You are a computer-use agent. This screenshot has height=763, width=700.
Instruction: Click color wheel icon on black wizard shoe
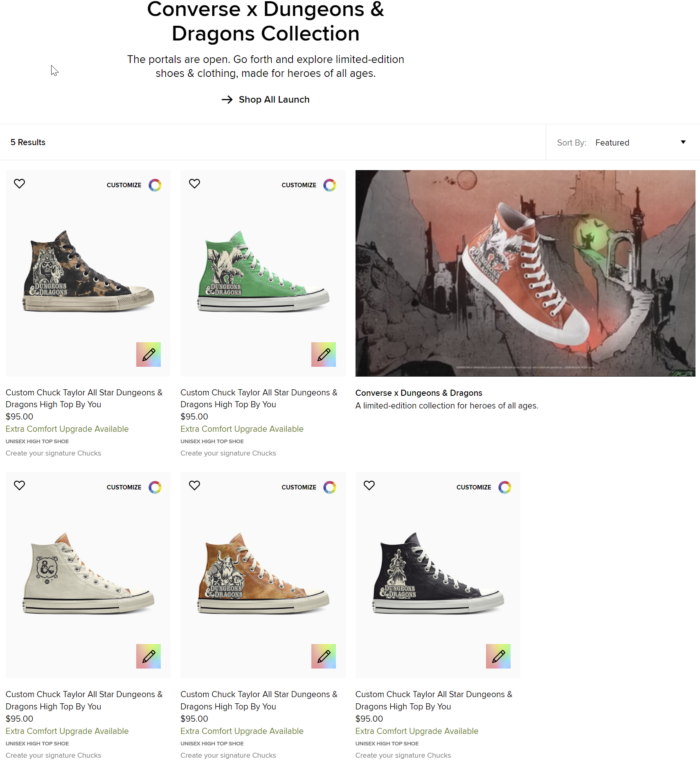pos(505,487)
